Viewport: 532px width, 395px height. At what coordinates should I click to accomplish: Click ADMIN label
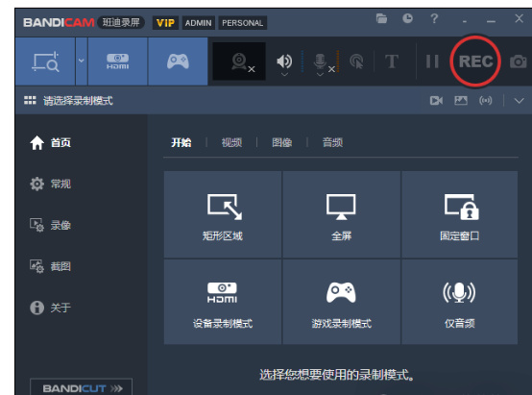tap(198, 23)
